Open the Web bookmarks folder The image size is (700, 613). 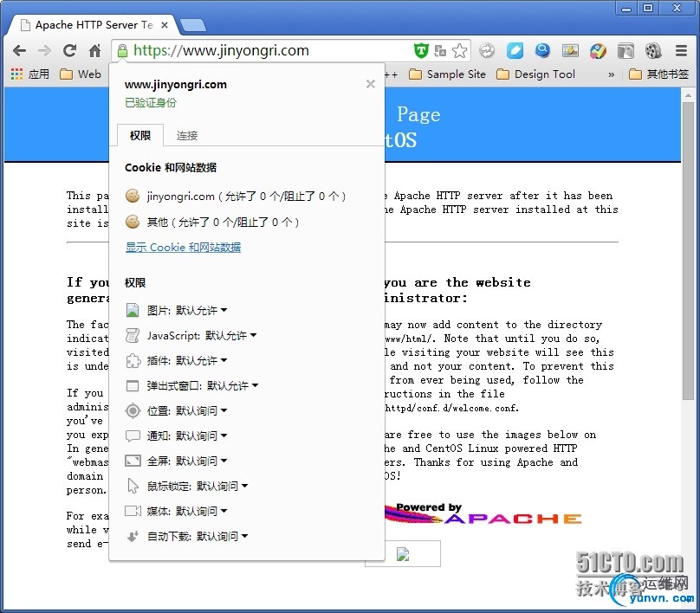(x=81, y=74)
